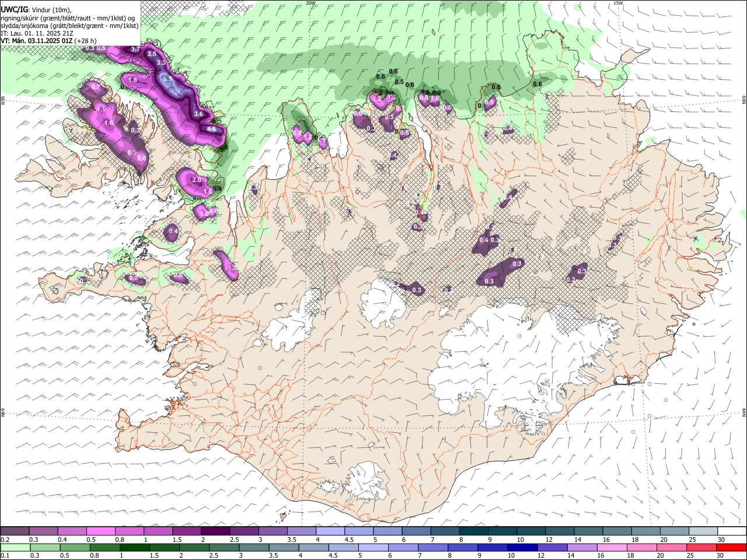Click the "IT: Lau. 01. 11. 2025 21Z" line
The height and width of the screenshot is (560, 747).
coord(37,33)
